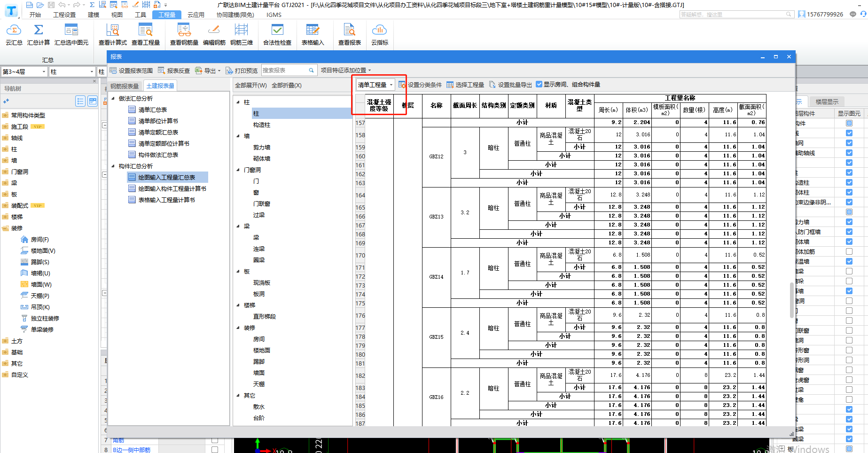Viewport: 868px width, 453px height.
Task: Click report table vertical scrollbar thumb
Action: [792, 301]
